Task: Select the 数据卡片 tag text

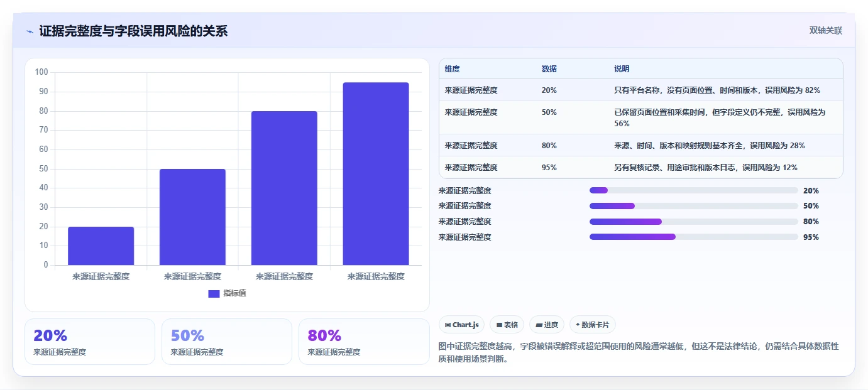Action: tap(596, 325)
